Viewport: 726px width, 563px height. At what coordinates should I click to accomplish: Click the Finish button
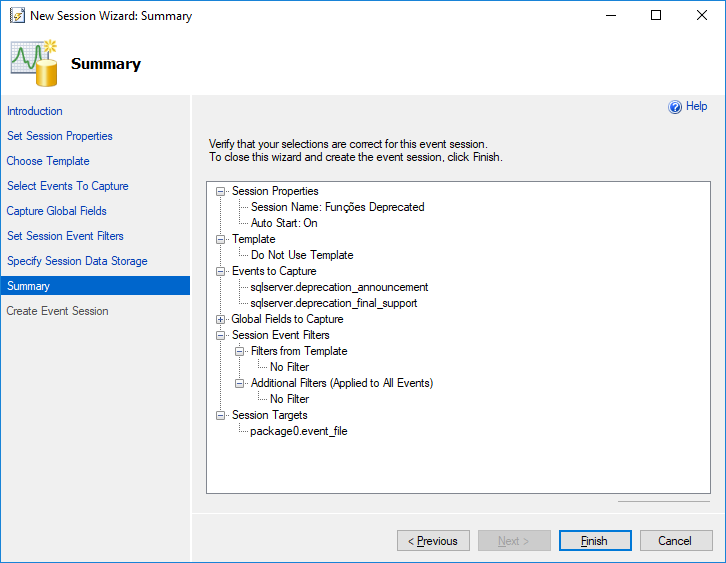coord(595,541)
